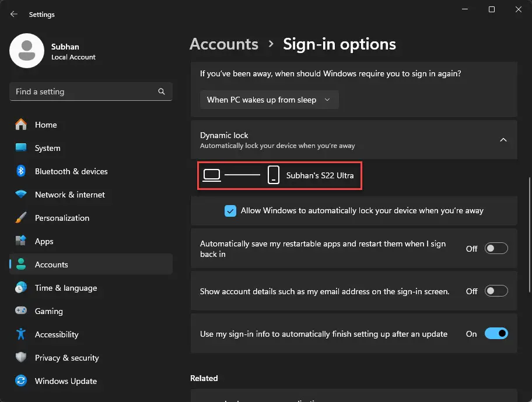The height and width of the screenshot is (402, 532).
Task: Open Accessibility settings
Action: click(91, 334)
